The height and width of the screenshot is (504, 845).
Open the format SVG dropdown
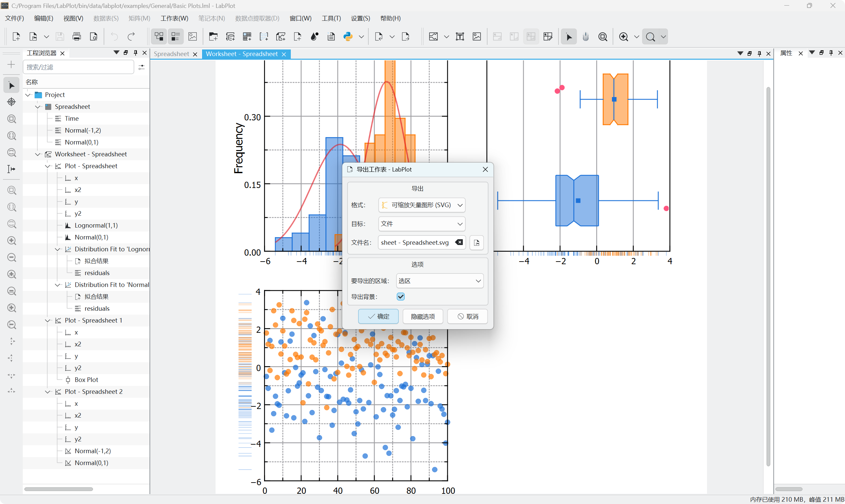click(422, 205)
